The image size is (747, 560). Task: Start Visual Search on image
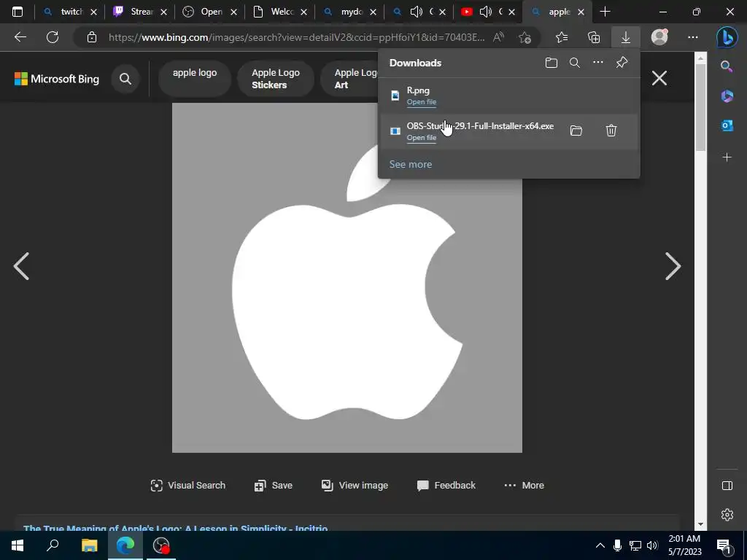click(x=187, y=485)
